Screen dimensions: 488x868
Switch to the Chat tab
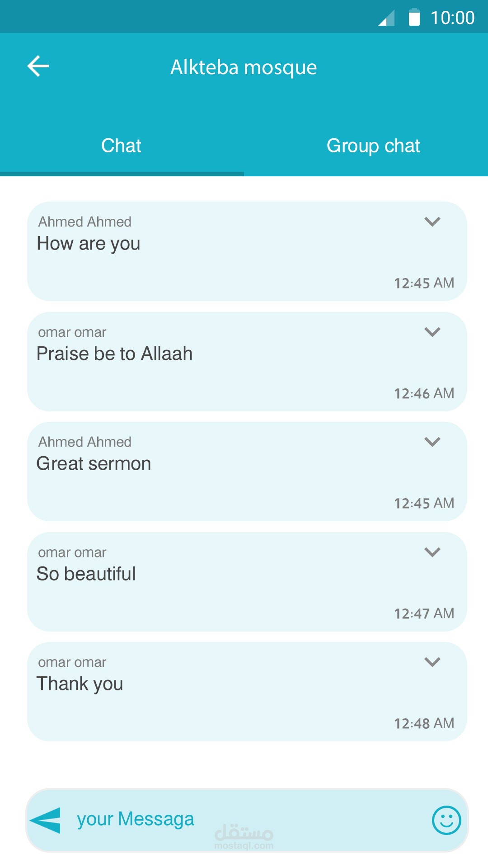pos(122,146)
